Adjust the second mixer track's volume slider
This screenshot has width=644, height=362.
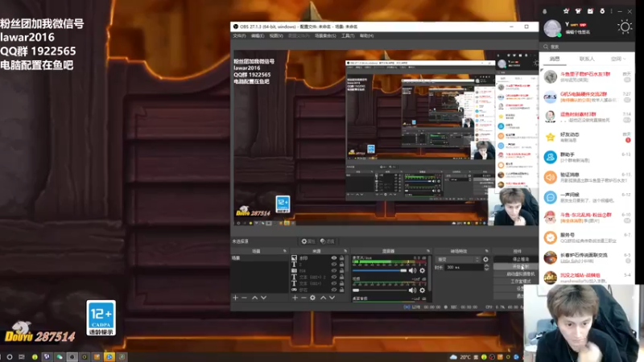coord(379,290)
